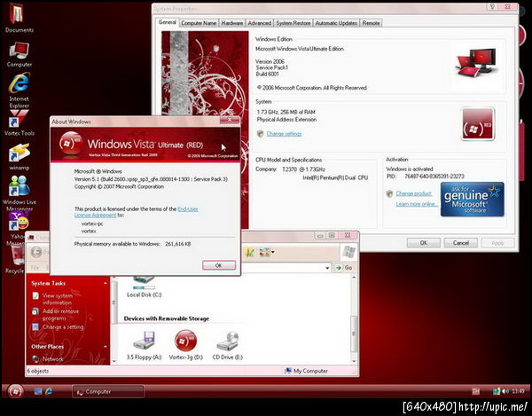This screenshot has width=532, height=416.
Task: Click Show Desktop quick launch icon
Action: 38,391
